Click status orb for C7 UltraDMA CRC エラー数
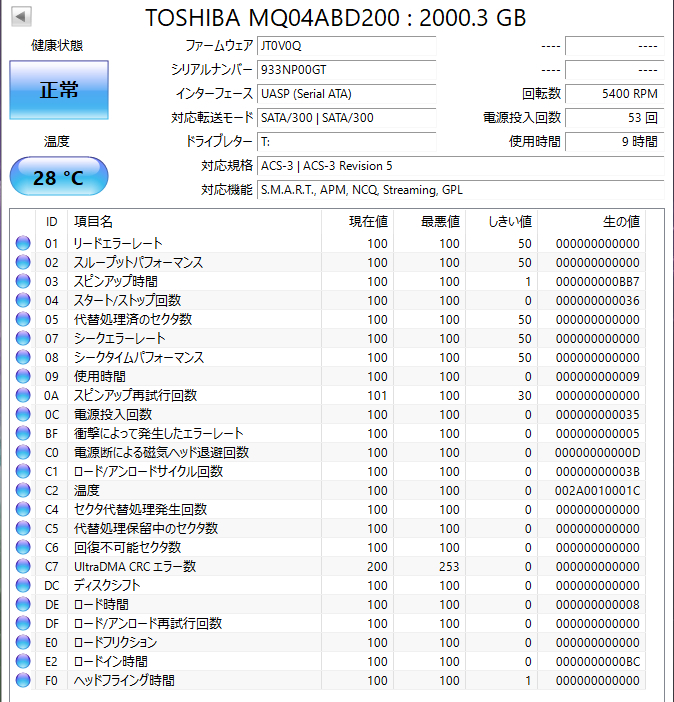The height and width of the screenshot is (702, 674). (x=23, y=566)
